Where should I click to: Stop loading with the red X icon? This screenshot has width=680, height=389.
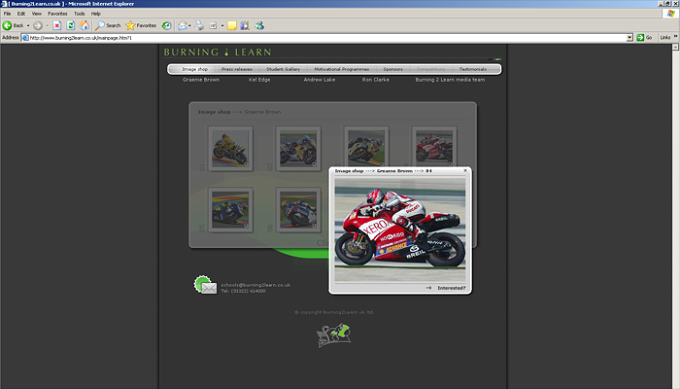pos(57,26)
